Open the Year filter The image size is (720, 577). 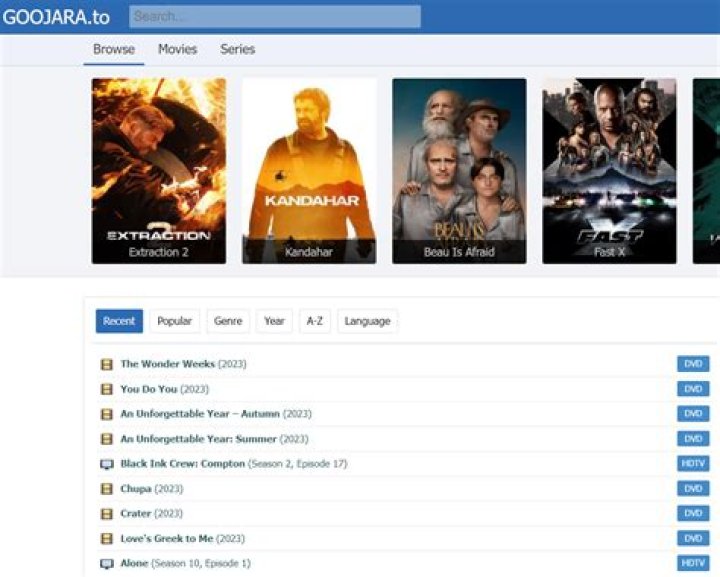click(274, 321)
